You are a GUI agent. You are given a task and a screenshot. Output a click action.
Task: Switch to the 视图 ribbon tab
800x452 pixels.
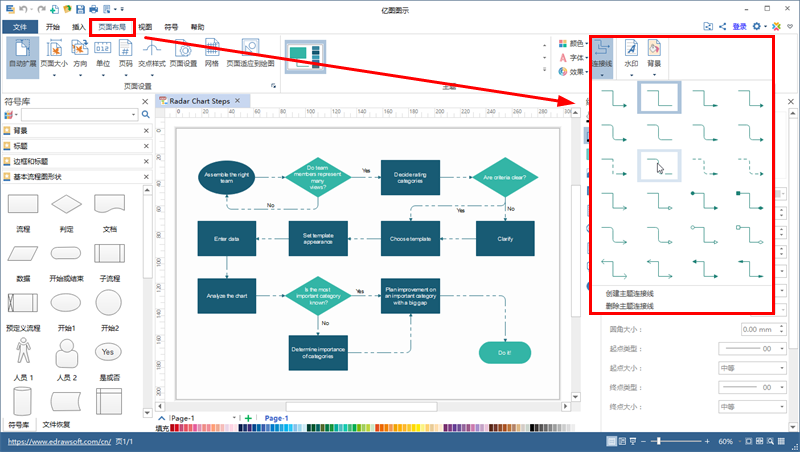[145, 27]
